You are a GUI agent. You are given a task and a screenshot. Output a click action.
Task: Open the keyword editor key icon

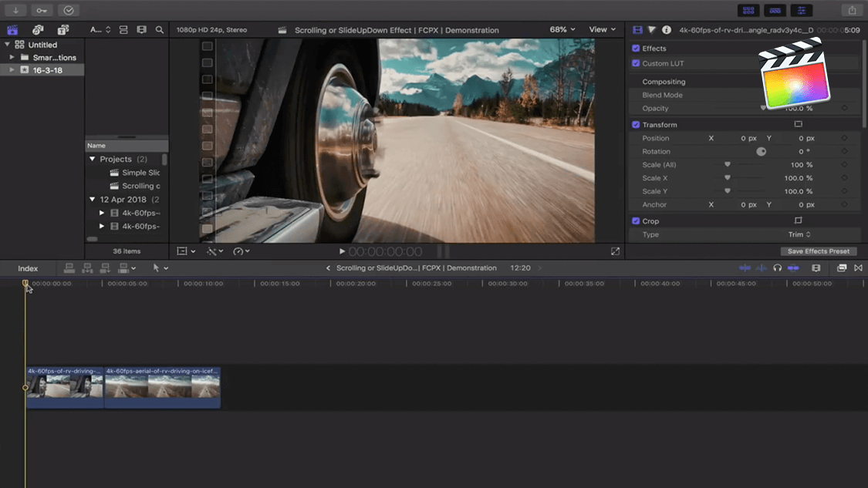click(42, 10)
